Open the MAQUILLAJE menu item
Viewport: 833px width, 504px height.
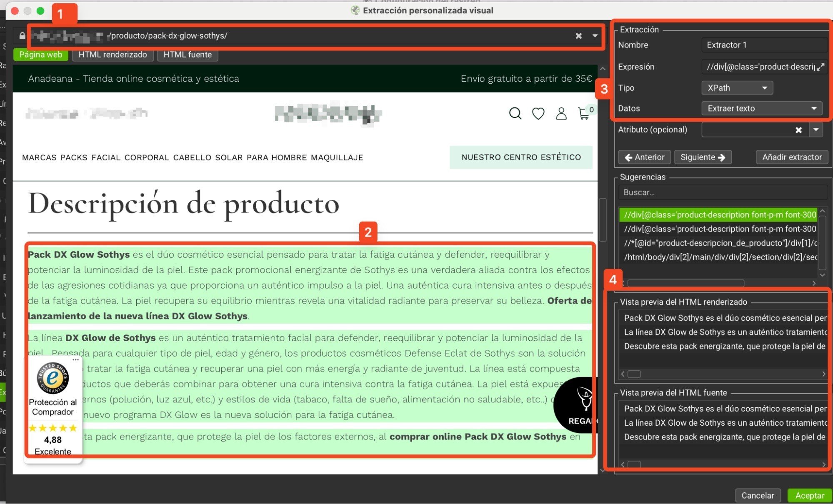tap(337, 157)
